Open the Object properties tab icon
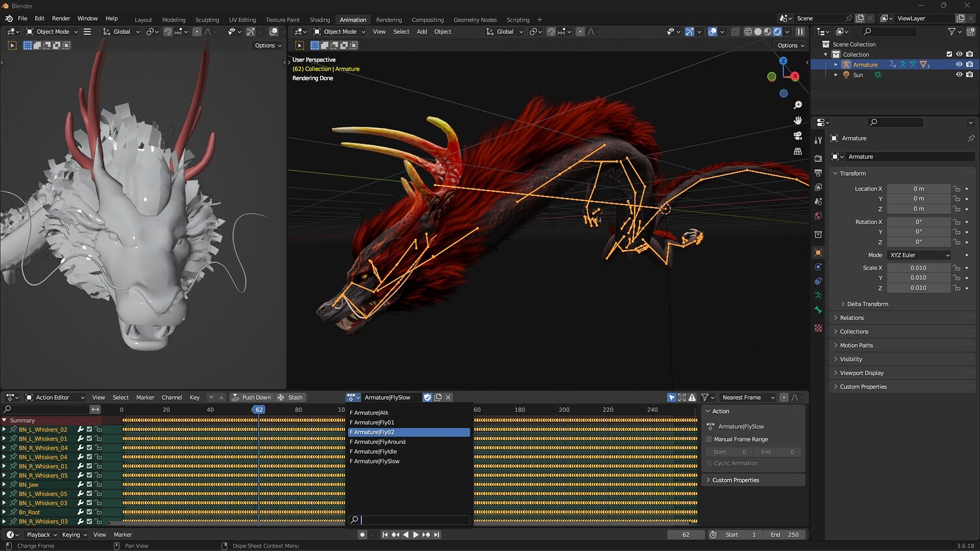Viewport: 980px width, 551px height. click(x=818, y=253)
